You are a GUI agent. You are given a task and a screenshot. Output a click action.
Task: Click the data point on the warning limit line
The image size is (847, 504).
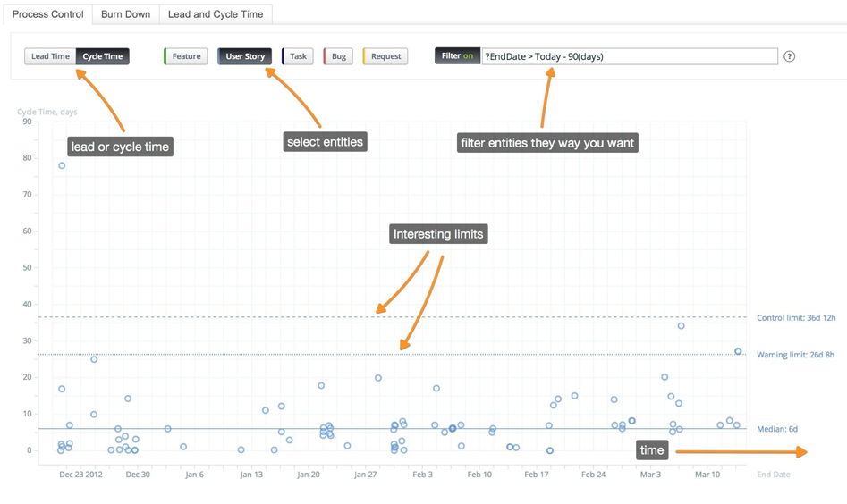coord(738,352)
